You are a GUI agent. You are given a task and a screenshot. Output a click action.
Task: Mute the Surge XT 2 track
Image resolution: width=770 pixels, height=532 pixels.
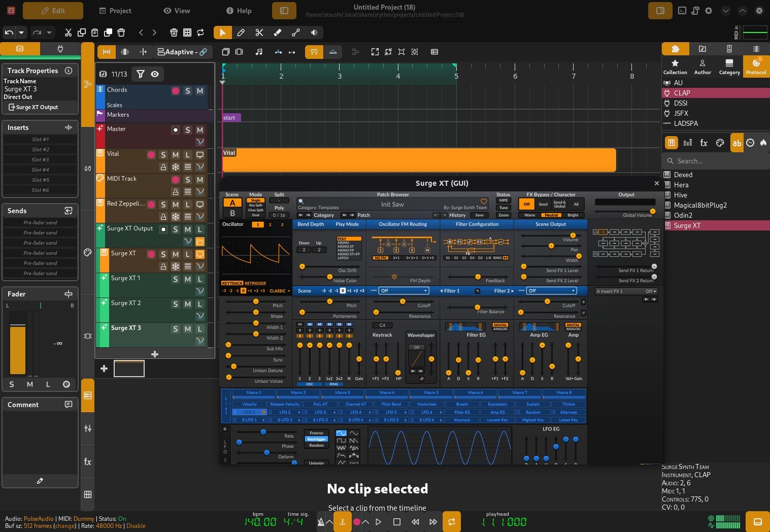click(x=188, y=304)
